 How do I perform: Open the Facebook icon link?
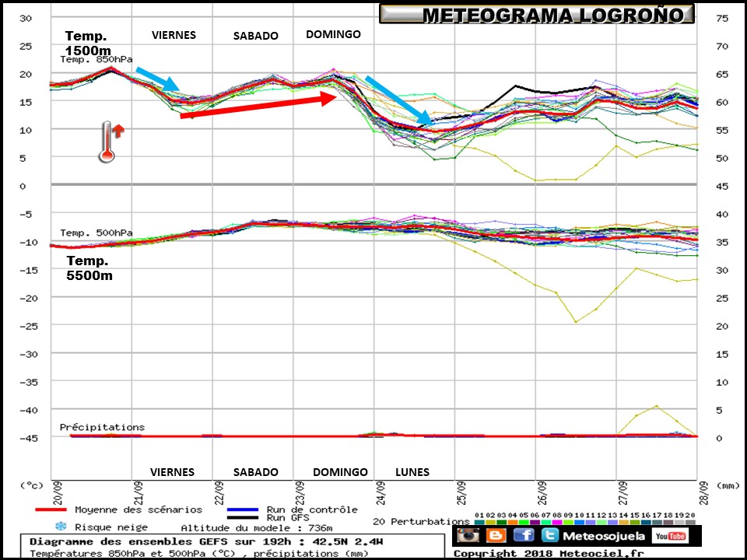(524, 535)
